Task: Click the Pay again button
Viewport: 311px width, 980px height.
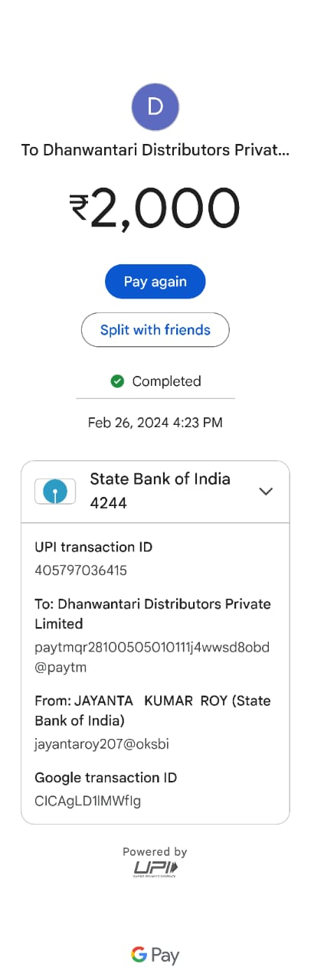Action: 155,282
